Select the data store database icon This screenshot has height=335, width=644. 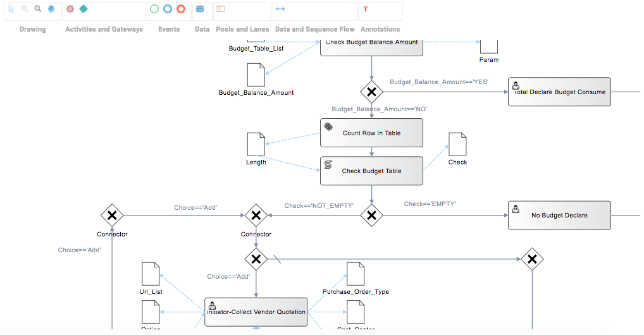[x=200, y=9]
